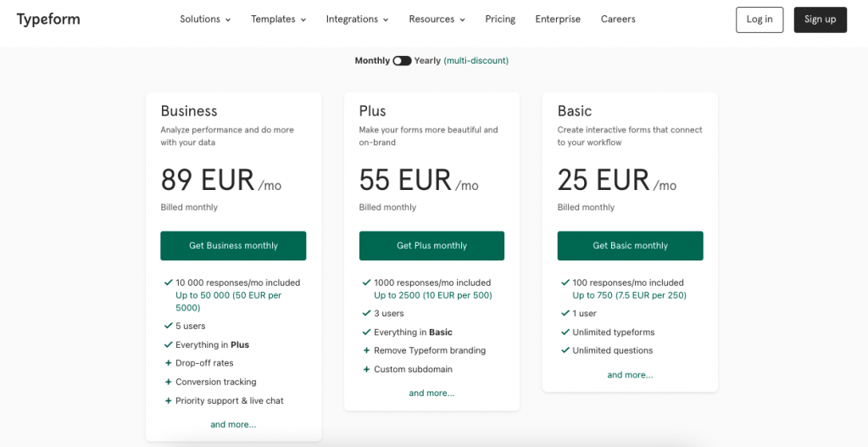The width and height of the screenshot is (868, 447).
Task: Click plus icon beside 'Remove Typeform branding'
Action: 366,350
